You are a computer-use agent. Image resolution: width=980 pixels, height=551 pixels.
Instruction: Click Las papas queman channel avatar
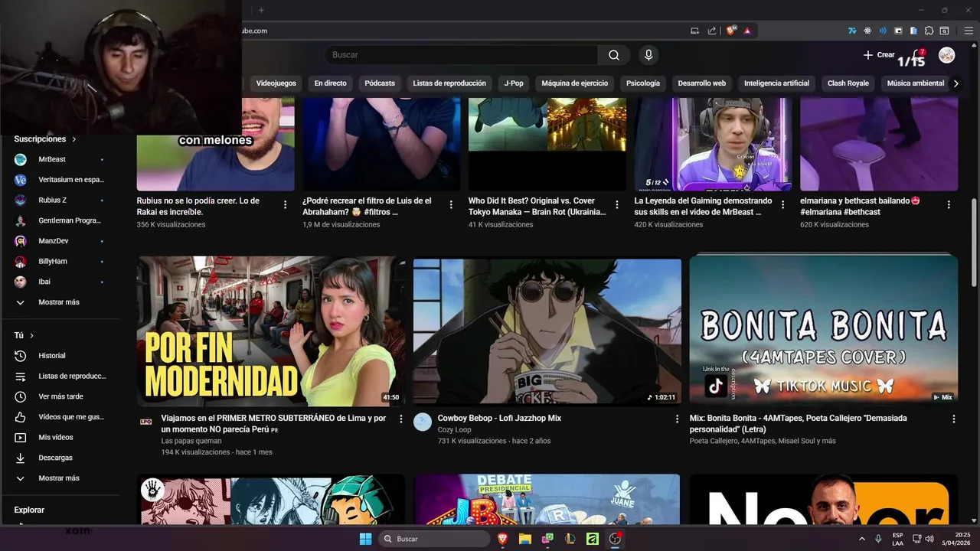click(x=146, y=422)
